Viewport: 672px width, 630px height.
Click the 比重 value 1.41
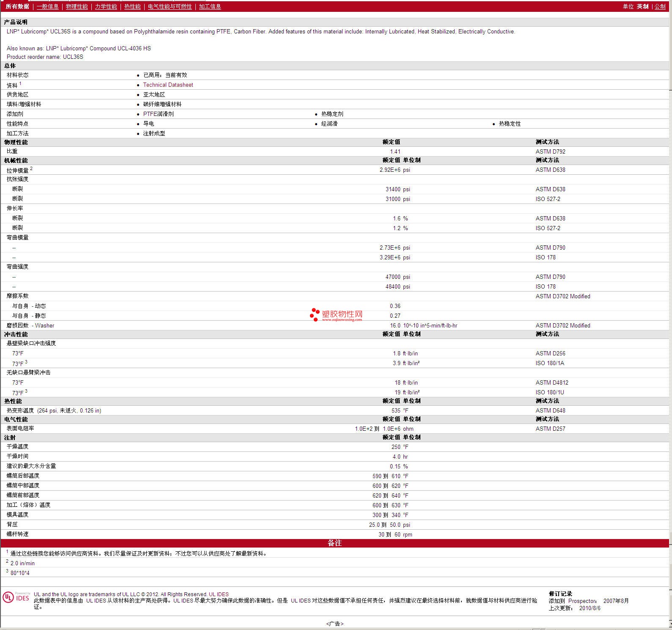(x=395, y=151)
